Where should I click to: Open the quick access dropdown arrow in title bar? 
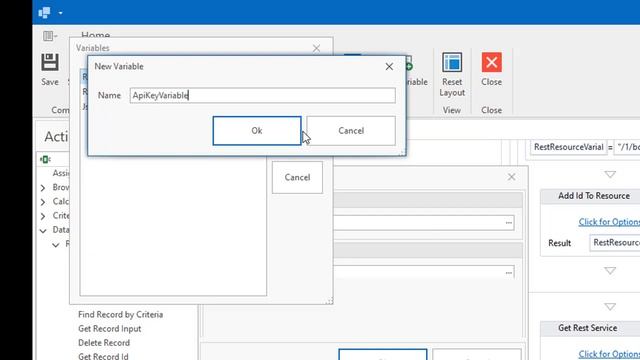point(60,13)
